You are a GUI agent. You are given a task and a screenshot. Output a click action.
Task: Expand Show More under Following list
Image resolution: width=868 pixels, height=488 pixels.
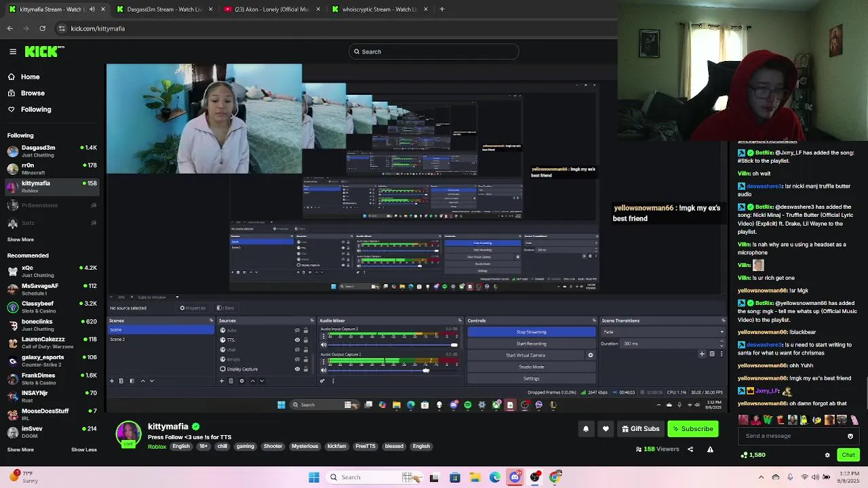coord(20,239)
